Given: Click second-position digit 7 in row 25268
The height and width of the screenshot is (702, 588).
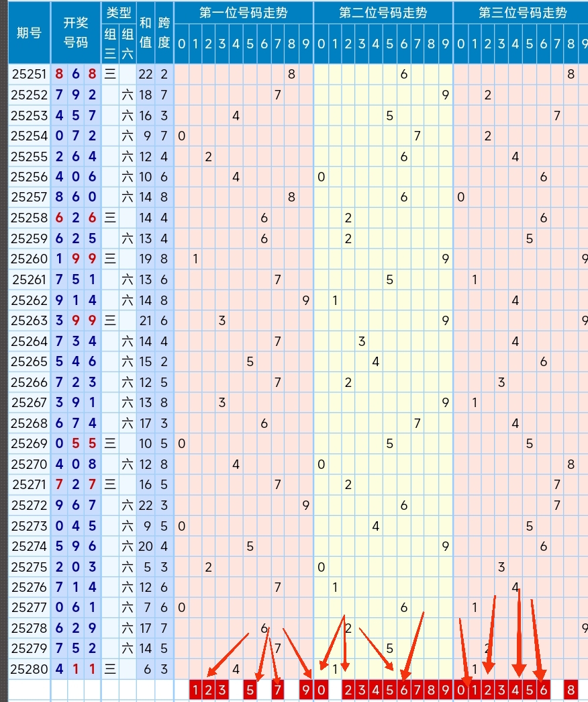Looking at the screenshot, I should pyautogui.click(x=417, y=423).
